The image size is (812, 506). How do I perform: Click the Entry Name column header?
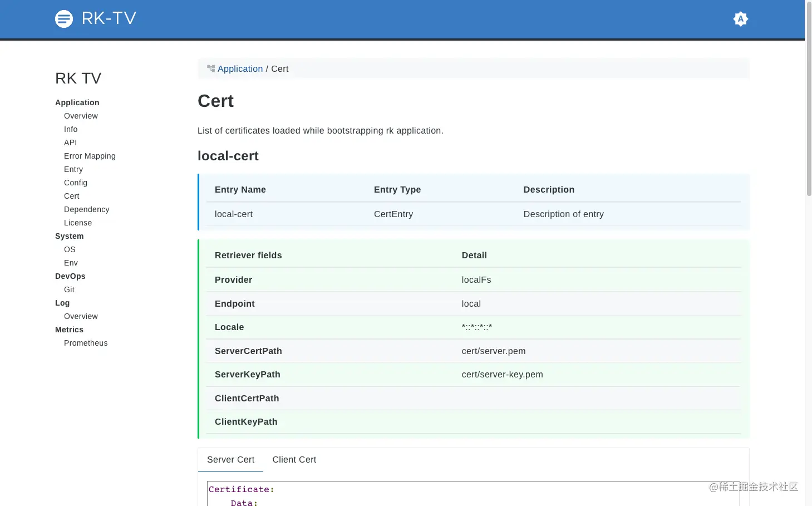[x=240, y=190]
